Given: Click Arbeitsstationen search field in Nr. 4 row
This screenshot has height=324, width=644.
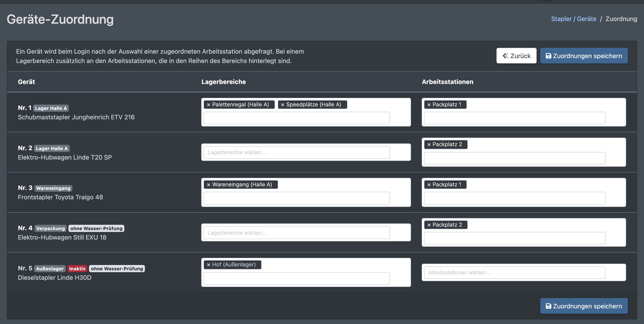Looking at the screenshot, I should click(515, 238).
